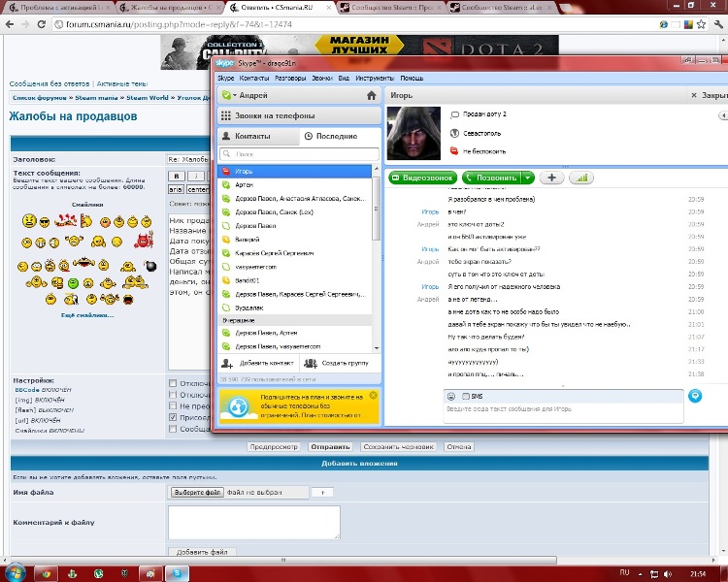
Task: Open the Chrome wrench settings menu
Action: pos(718,24)
